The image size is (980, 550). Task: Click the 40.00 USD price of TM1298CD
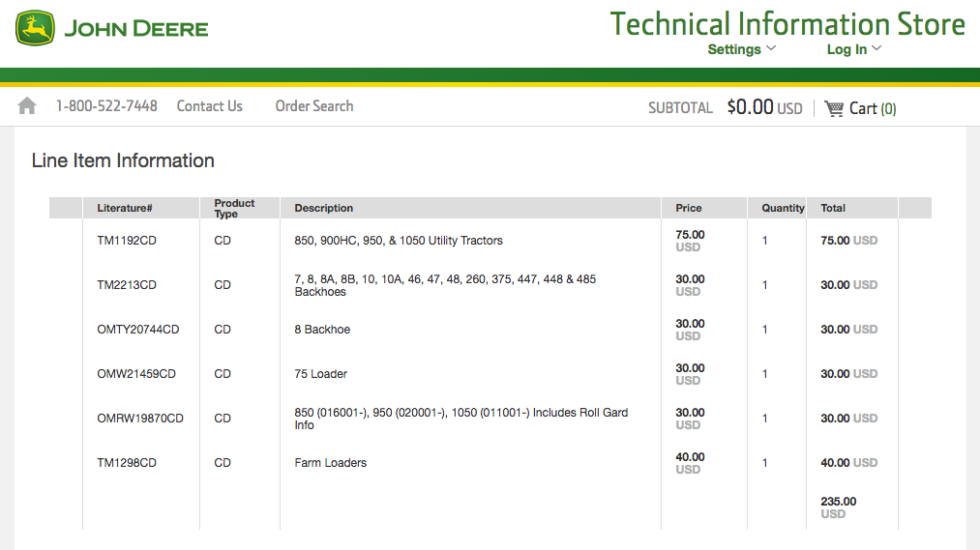(690, 463)
